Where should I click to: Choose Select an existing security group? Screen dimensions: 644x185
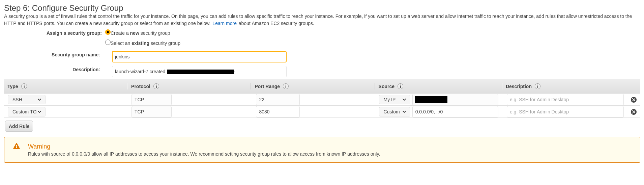[x=108, y=43]
